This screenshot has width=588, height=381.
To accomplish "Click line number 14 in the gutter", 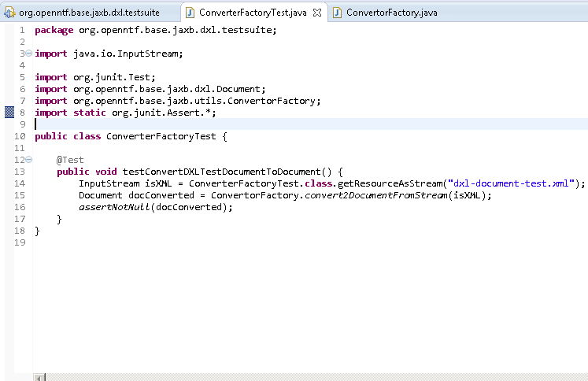I will coord(21,183).
